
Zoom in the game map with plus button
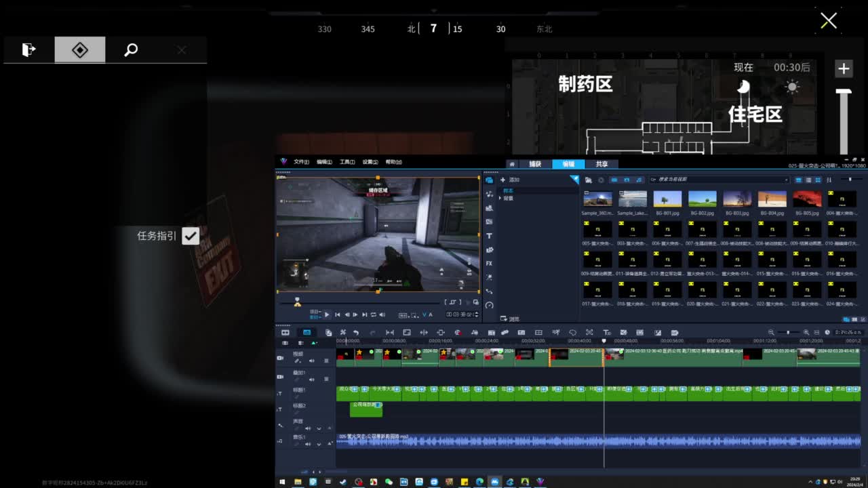coord(844,68)
